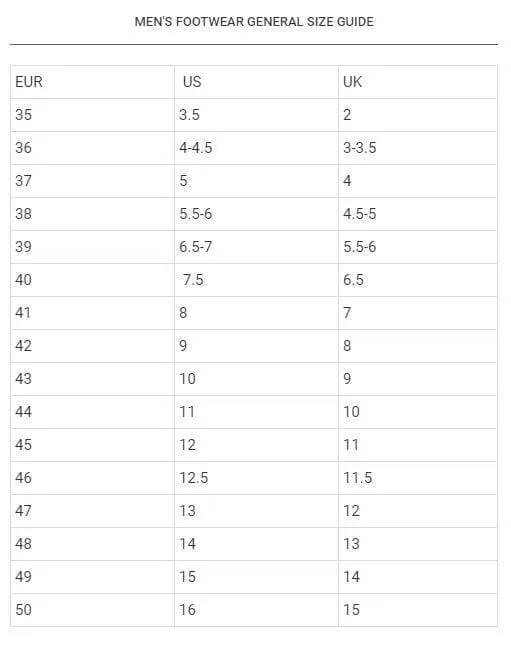
Task: Click EUR size 40 cell
Action: coord(92,280)
